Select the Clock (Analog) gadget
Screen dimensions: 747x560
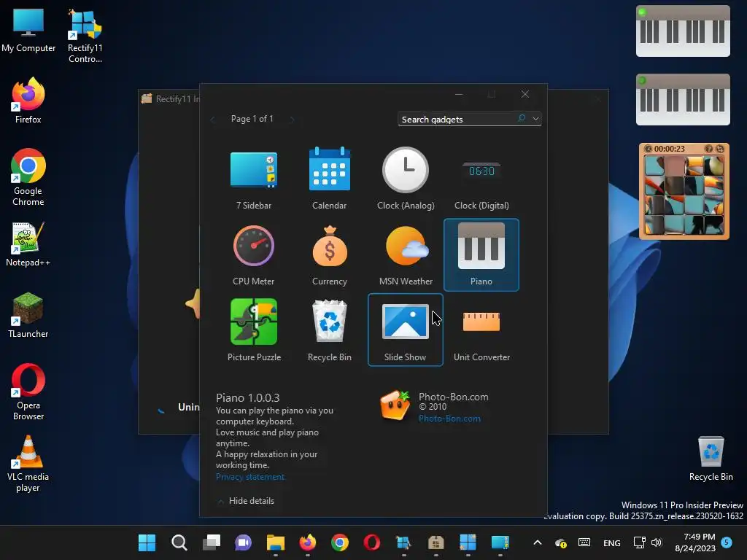pyautogui.click(x=406, y=179)
